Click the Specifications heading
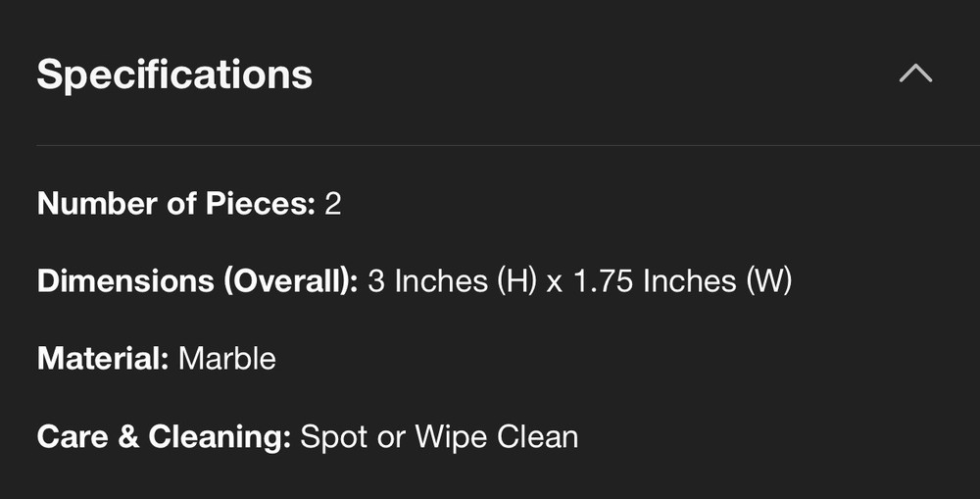Image resolution: width=980 pixels, height=499 pixels. tap(174, 75)
